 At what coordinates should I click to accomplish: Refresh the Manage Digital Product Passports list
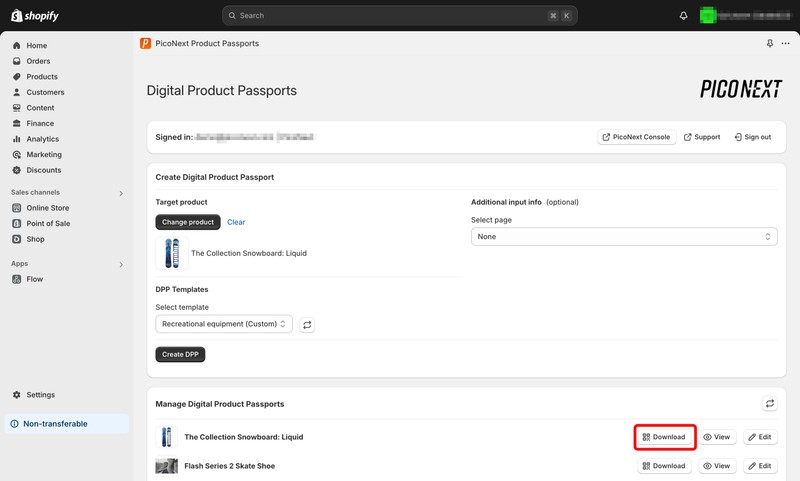(769, 404)
